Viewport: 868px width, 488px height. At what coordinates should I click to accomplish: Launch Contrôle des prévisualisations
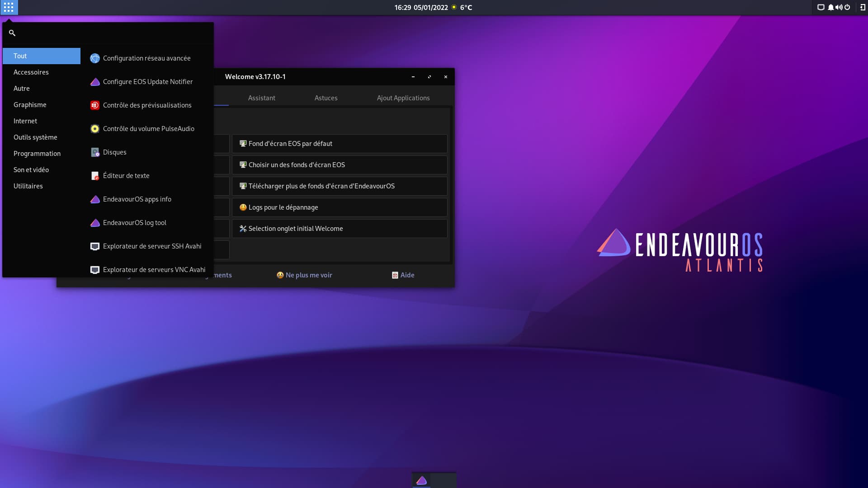click(x=148, y=105)
